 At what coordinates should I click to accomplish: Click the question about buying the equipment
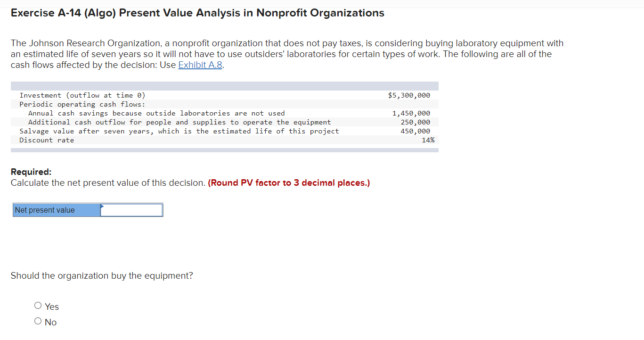(x=101, y=275)
